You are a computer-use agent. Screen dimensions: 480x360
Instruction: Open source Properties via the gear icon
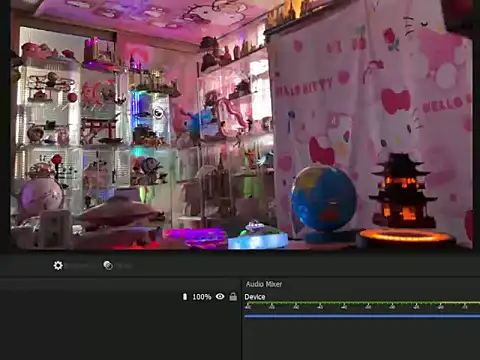click(58, 265)
